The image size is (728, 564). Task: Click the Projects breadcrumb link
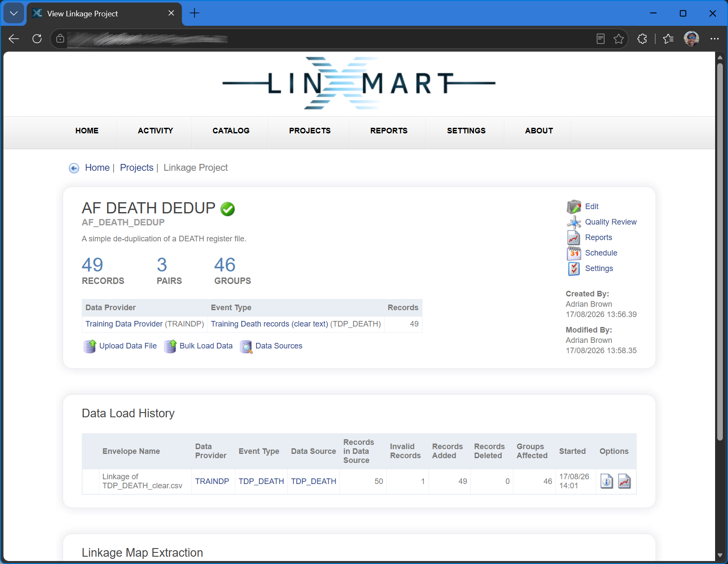[x=137, y=168]
